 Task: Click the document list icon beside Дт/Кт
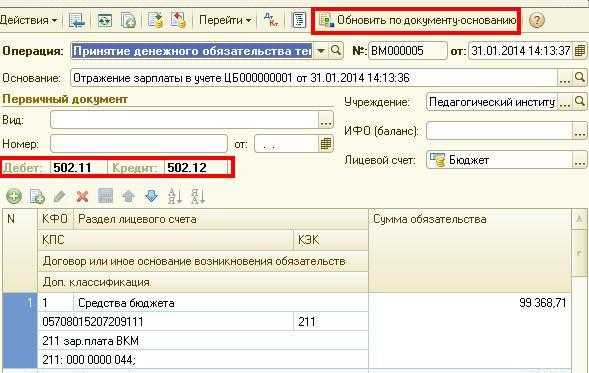click(299, 20)
